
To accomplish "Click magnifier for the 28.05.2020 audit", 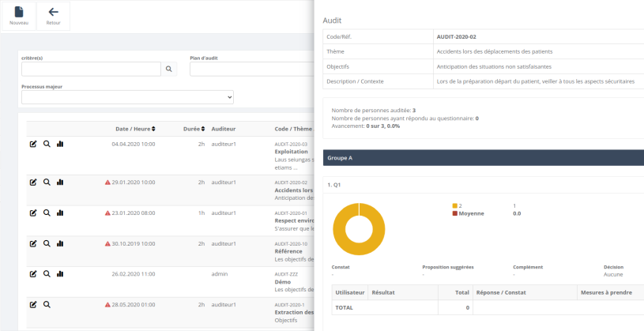I will click(x=47, y=304).
